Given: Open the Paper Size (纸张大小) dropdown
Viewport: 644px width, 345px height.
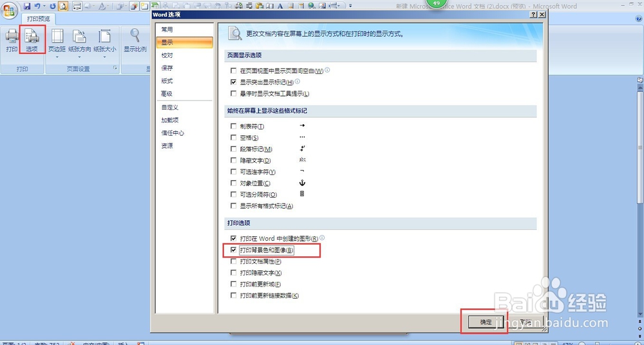Looking at the screenshot, I should (x=105, y=43).
